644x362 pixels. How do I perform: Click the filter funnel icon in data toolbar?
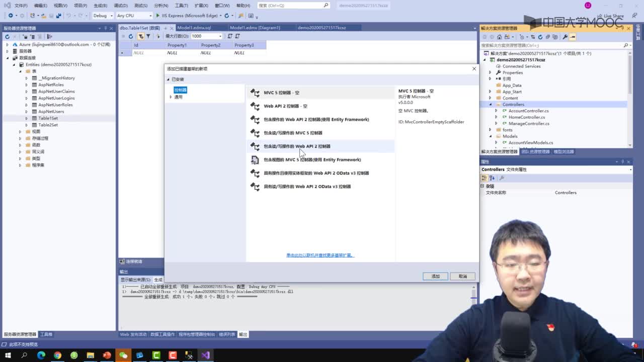point(148,36)
